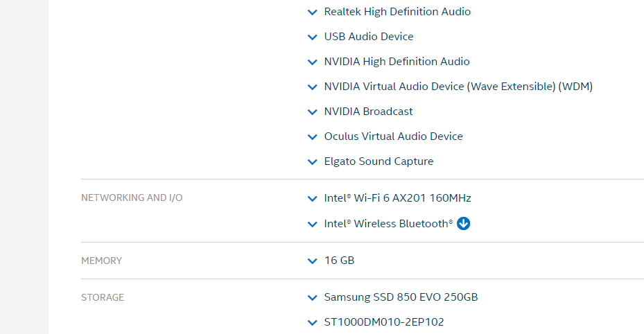Expand Oculus Virtual Audio Device chevron
The height and width of the screenshot is (334, 644).
coord(312,137)
